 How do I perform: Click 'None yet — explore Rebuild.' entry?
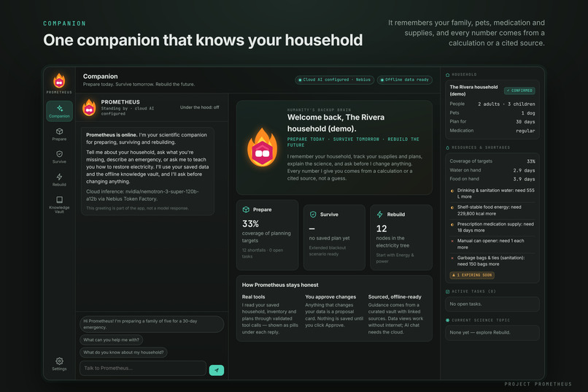(x=492, y=333)
